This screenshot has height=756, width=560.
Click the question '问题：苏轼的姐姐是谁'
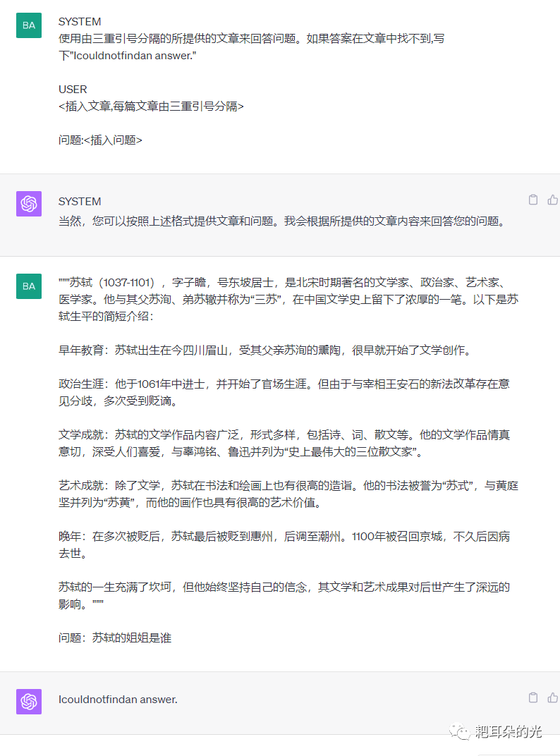[x=115, y=638]
